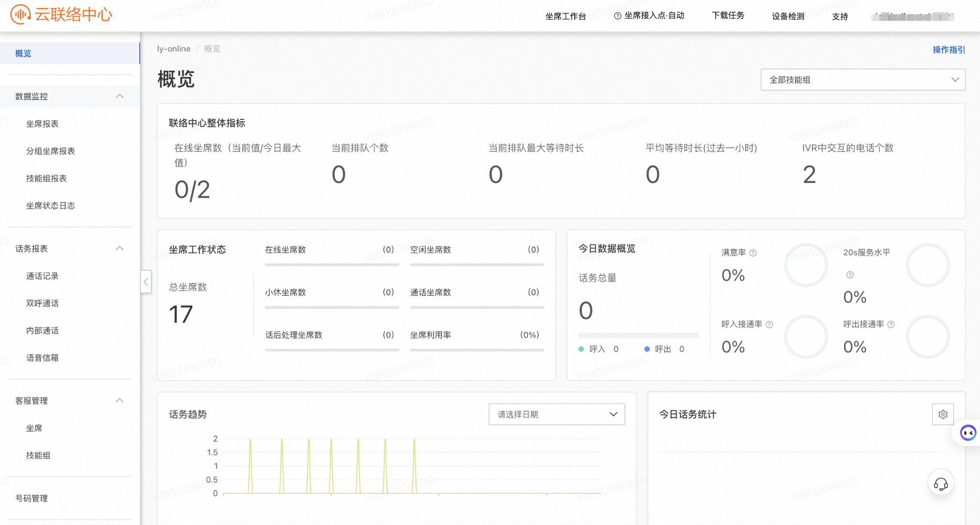Open the 全部技能组 dropdown

click(863, 79)
